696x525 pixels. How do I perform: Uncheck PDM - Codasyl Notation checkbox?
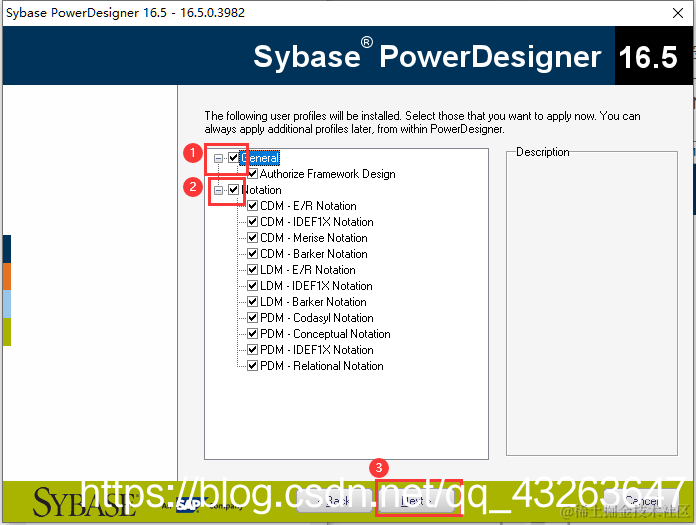coord(253,317)
